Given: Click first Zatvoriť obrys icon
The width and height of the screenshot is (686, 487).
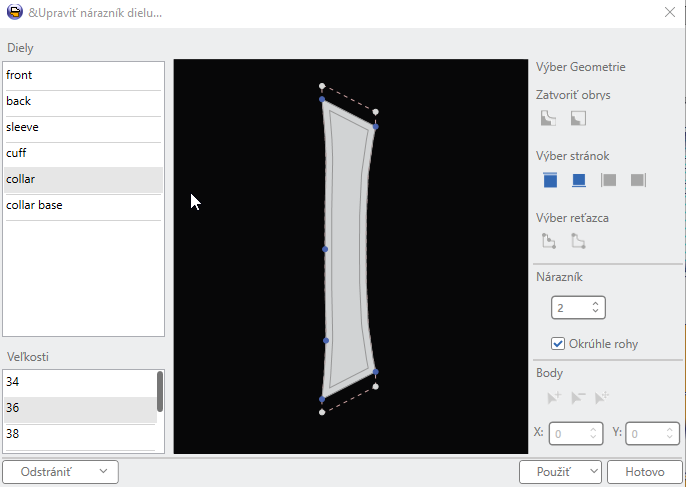Looking at the screenshot, I should click(x=549, y=118).
